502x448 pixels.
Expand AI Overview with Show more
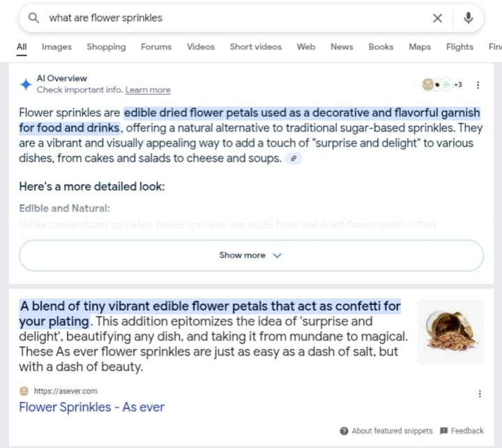pos(251,255)
